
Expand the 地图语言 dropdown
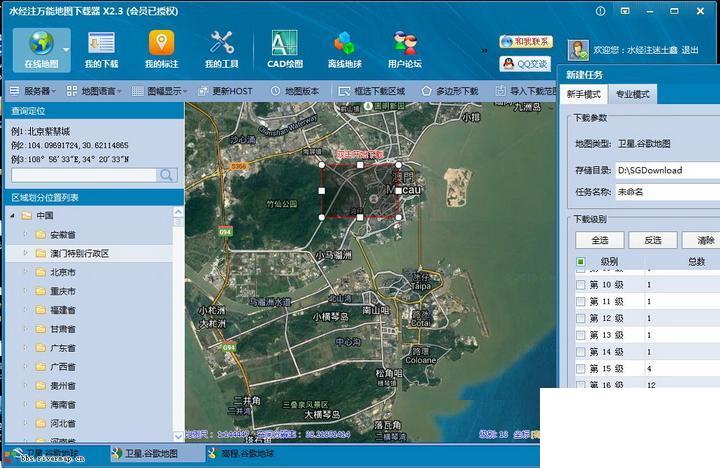[x=94, y=91]
